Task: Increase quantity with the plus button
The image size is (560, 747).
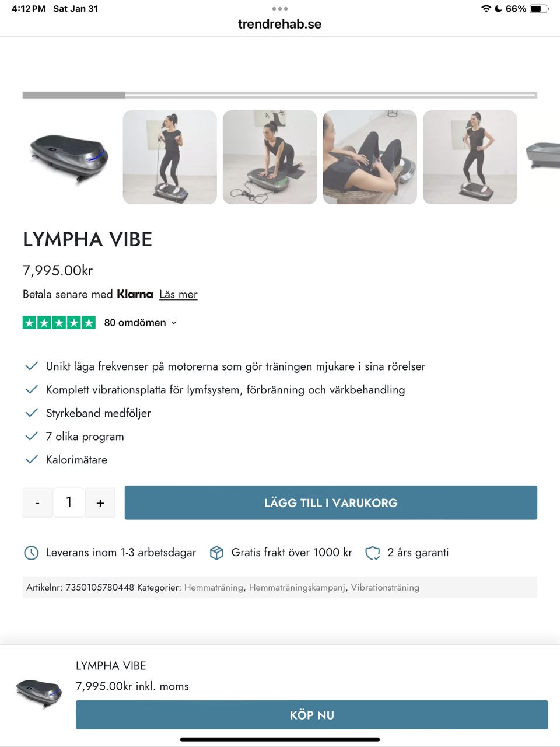Action: 100,502
